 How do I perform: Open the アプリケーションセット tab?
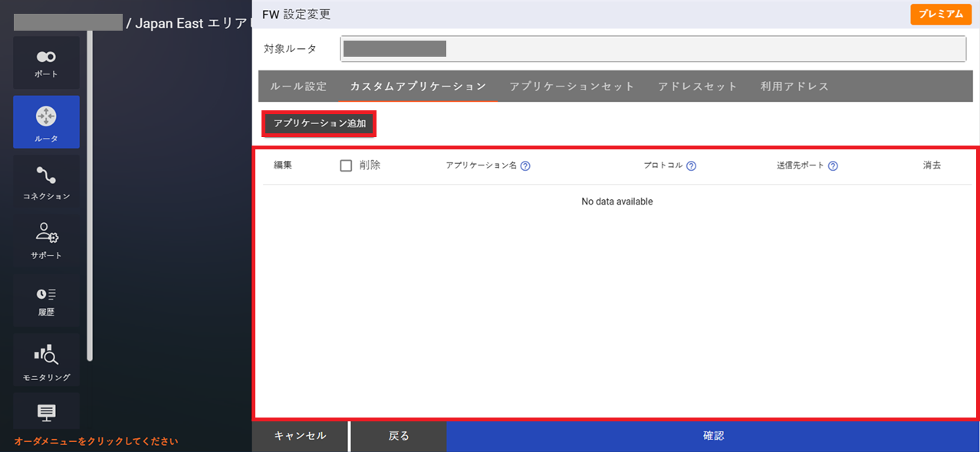pyautogui.click(x=572, y=86)
